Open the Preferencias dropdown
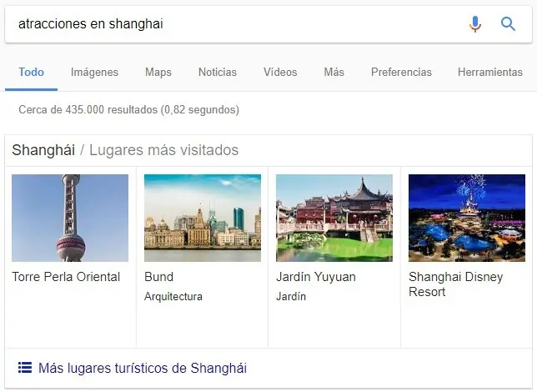The image size is (537, 392). click(401, 72)
